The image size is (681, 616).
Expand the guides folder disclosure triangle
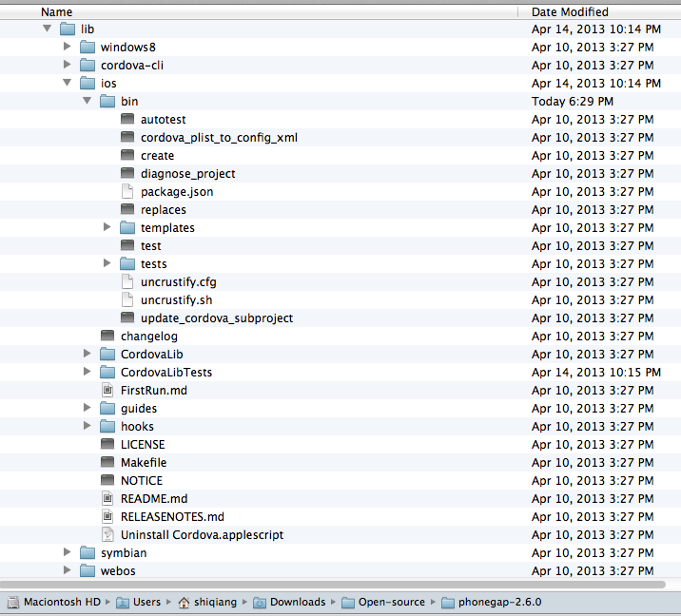click(87, 407)
